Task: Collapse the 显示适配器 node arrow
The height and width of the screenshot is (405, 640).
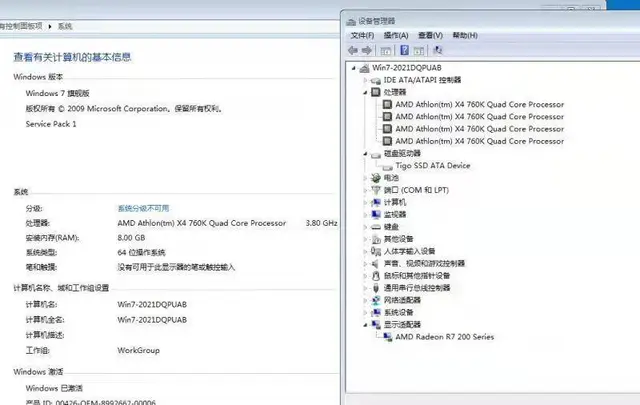Action: coord(365,325)
